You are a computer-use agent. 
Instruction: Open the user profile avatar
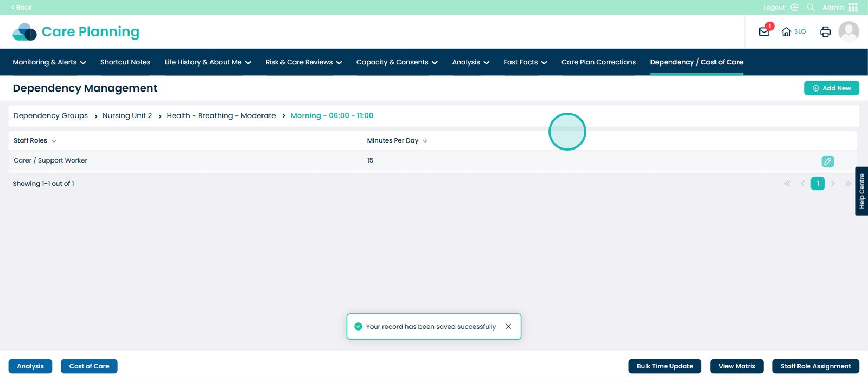click(848, 31)
